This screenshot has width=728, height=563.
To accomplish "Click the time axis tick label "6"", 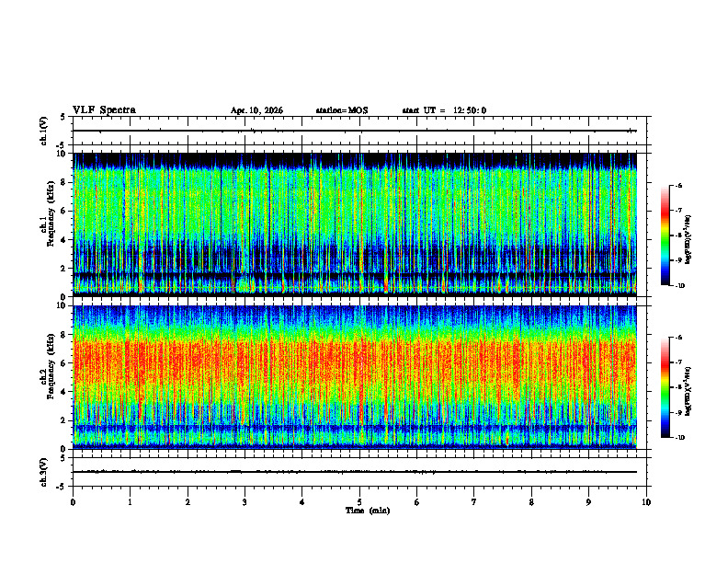I will click(417, 502).
